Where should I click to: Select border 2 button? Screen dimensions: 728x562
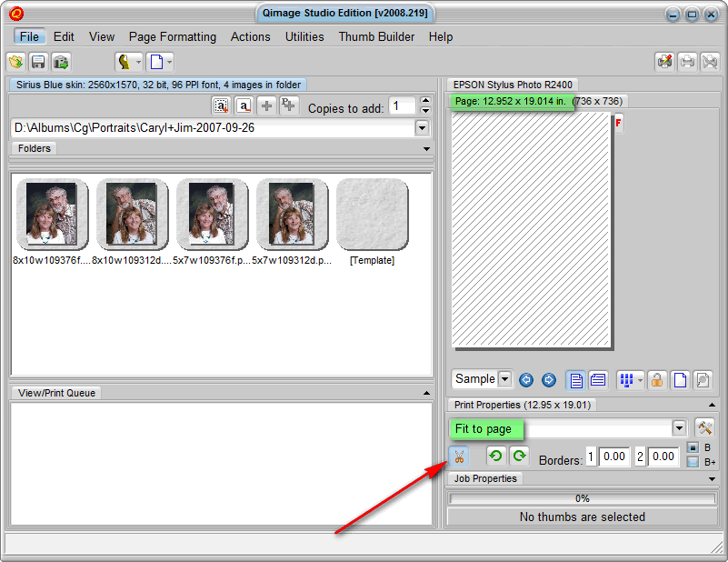[640, 457]
